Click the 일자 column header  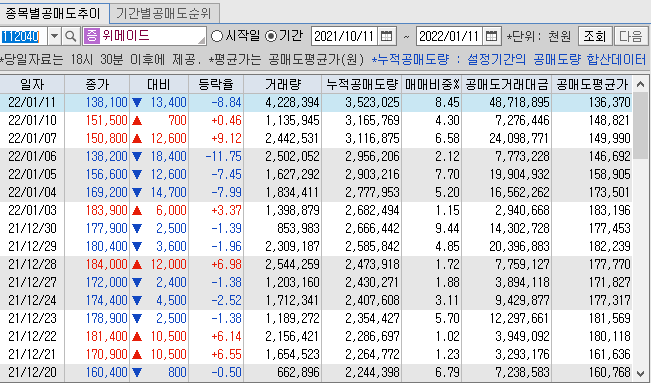pyautogui.click(x=32, y=84)
